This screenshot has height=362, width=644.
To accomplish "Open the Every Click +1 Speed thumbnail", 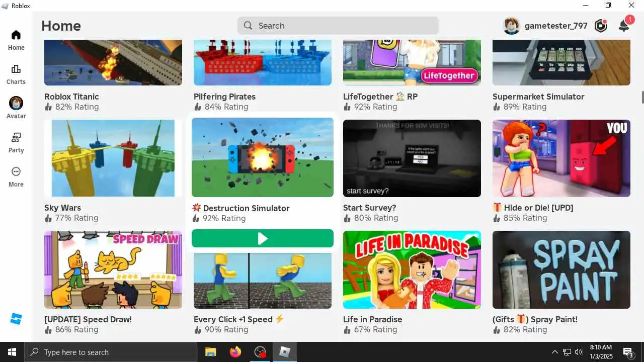I will coord(263,280).
